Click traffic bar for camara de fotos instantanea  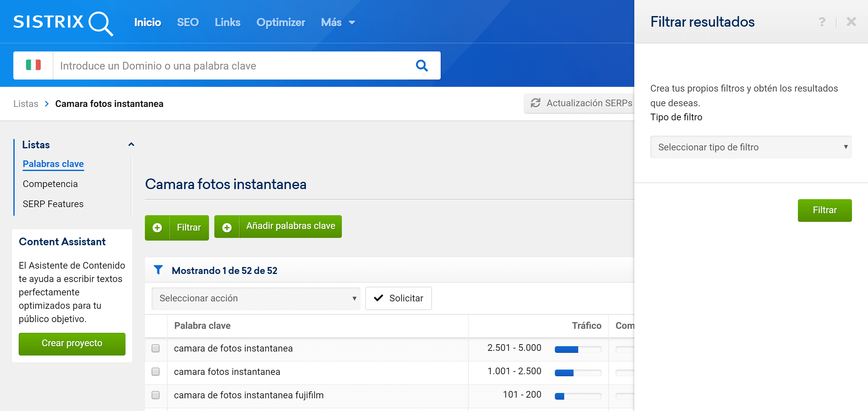(x=578, y=349)
